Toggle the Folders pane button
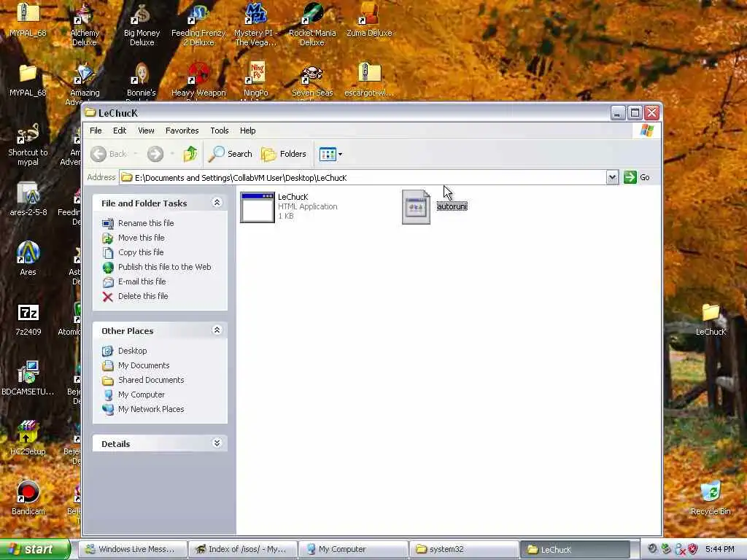 [284, 154]
